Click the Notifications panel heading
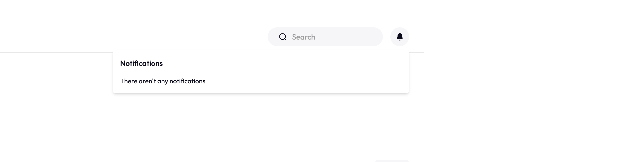Screen dimensions: 644x162 pos(141,63)
